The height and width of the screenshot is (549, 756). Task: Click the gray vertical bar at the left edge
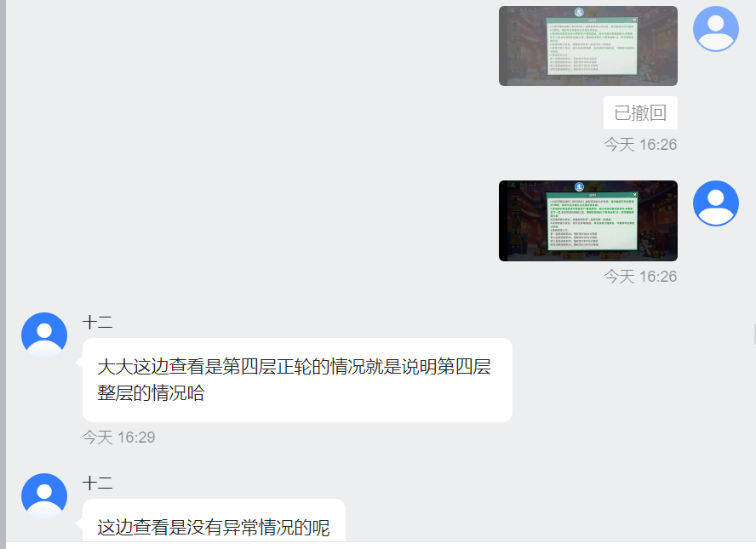(x=3, y=274)
